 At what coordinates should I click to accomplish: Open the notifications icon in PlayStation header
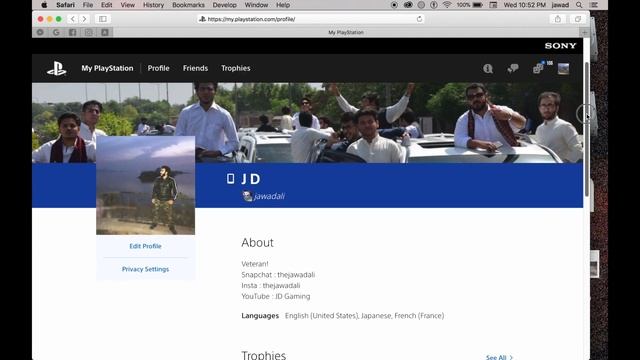click(488, 69)
